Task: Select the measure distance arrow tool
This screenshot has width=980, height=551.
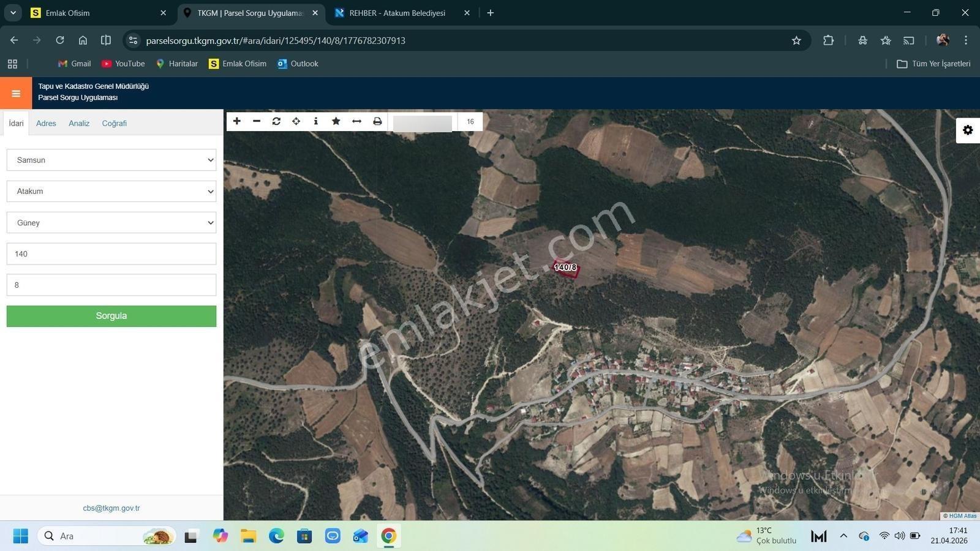Action: (356, 121)
